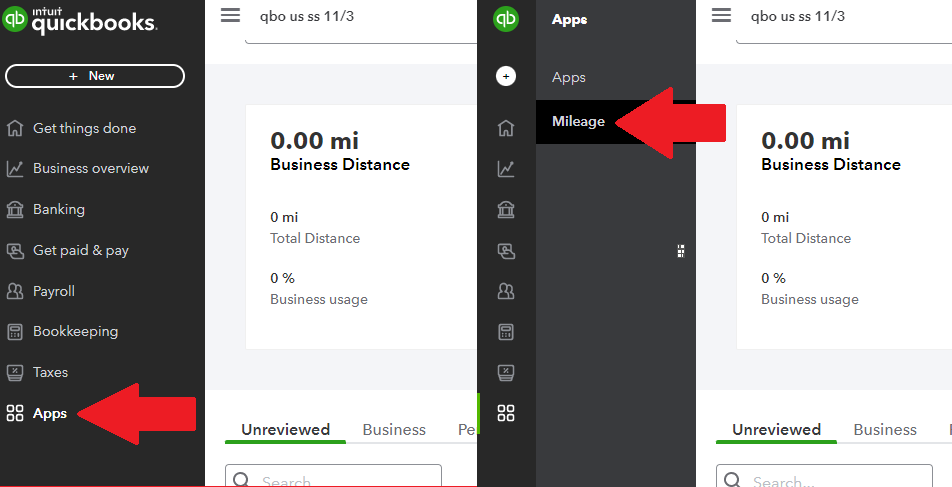Open Get paid & pay menu item
The image size is (952, 487).
(81, 250)
